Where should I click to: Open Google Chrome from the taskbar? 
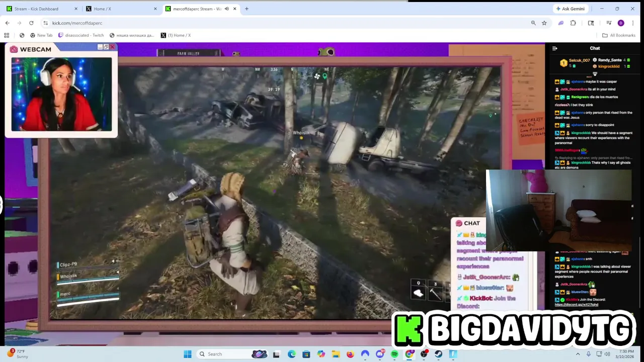coord(409,354)
